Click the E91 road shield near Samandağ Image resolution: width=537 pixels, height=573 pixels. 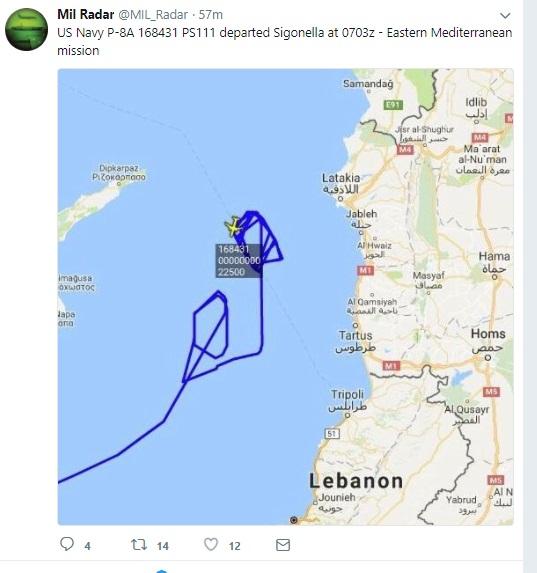[x=393, y=105]
